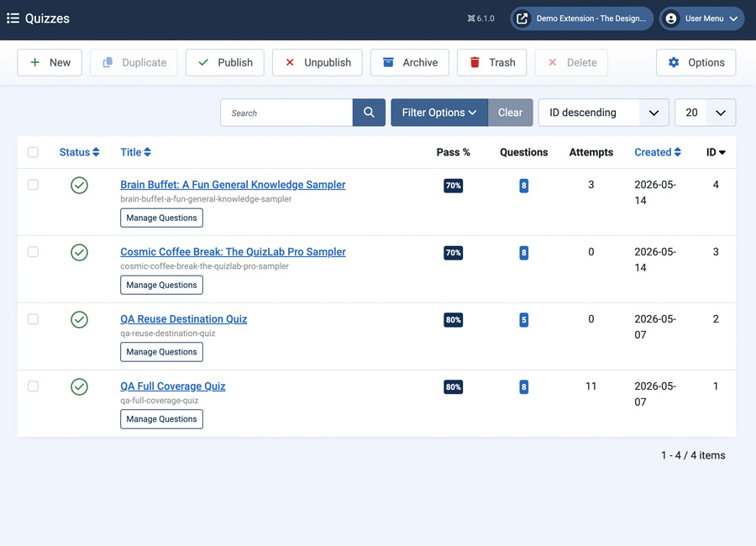756x546 pixels.
Task: Click the alias text qa-reuse-destination-quiz
Action: click(x=168, y=333)
